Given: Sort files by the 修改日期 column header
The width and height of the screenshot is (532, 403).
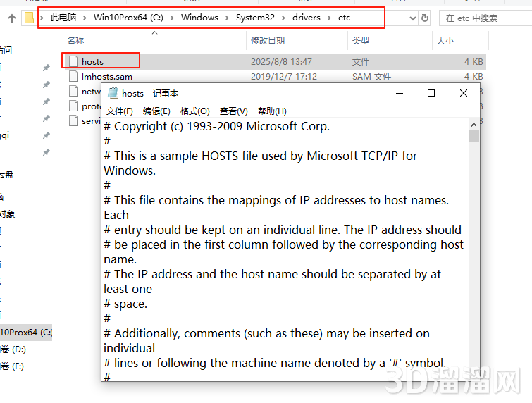Looking at the screenshot, I should click(x=268, y=41).
